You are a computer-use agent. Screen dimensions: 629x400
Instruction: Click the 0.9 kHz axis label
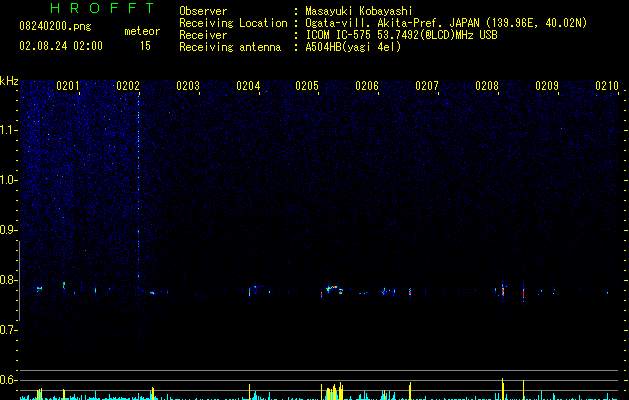9,230
